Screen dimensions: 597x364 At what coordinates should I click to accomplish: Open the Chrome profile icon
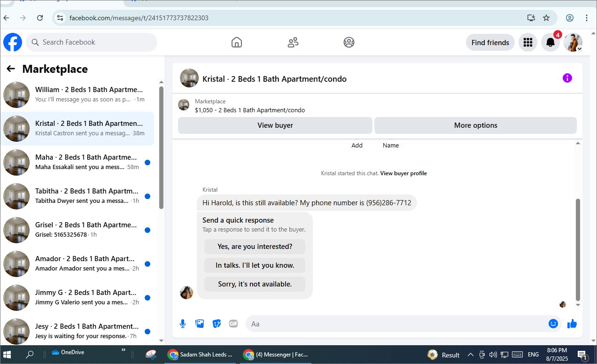click(570, 18)
